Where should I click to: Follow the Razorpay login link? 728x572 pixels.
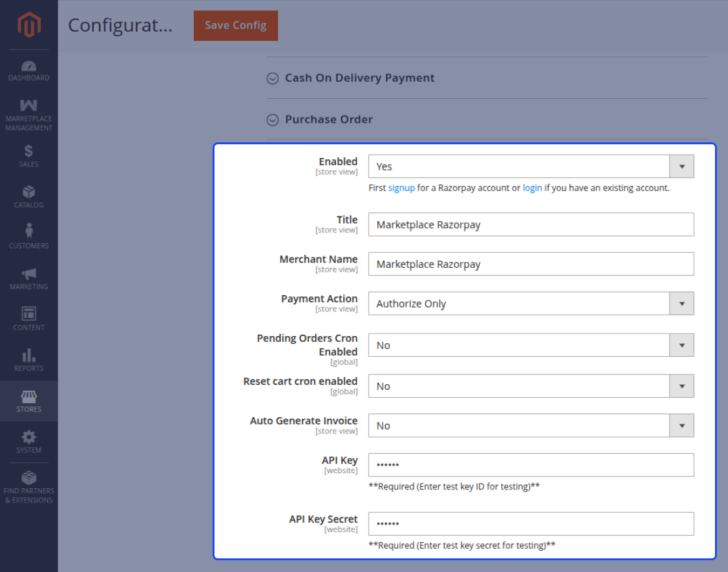coord(532,188)
